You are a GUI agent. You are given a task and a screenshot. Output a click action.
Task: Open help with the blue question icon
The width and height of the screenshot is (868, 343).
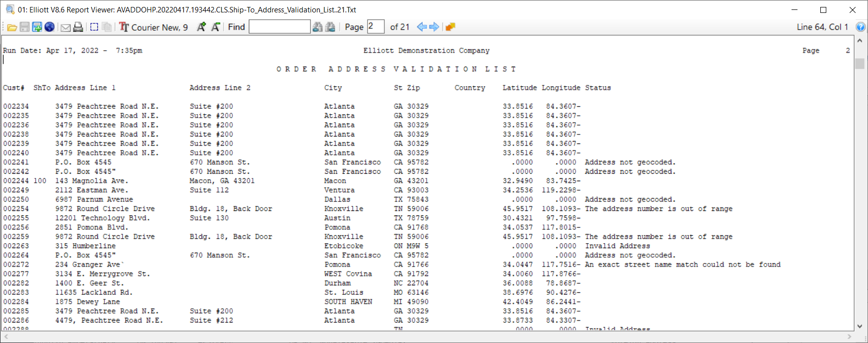[x=861, y=27]
